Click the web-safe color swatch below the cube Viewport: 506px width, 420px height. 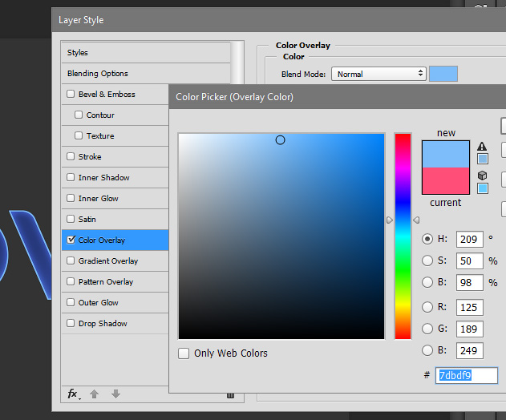tap(483, 188)
